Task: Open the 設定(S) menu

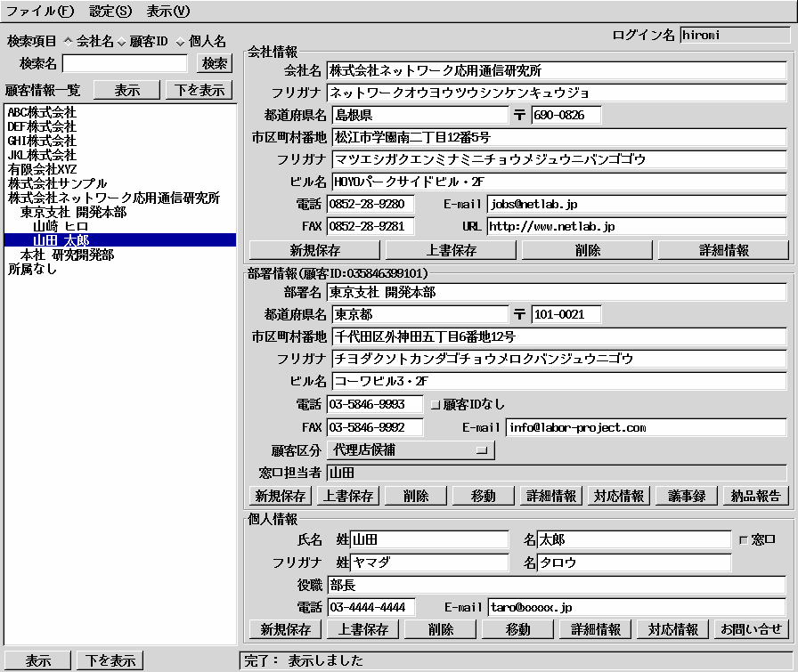Action: 110,11
